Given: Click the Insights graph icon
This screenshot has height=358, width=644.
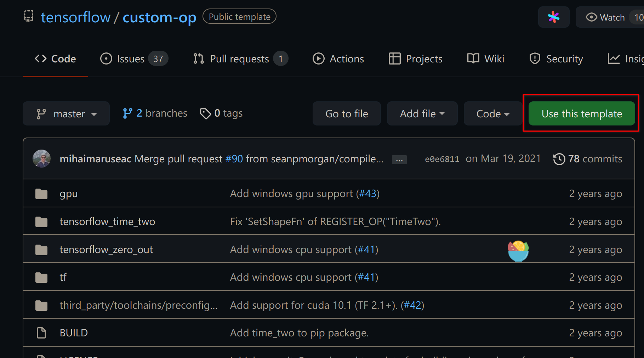Looking at the screenshot, I should [614, 59].
